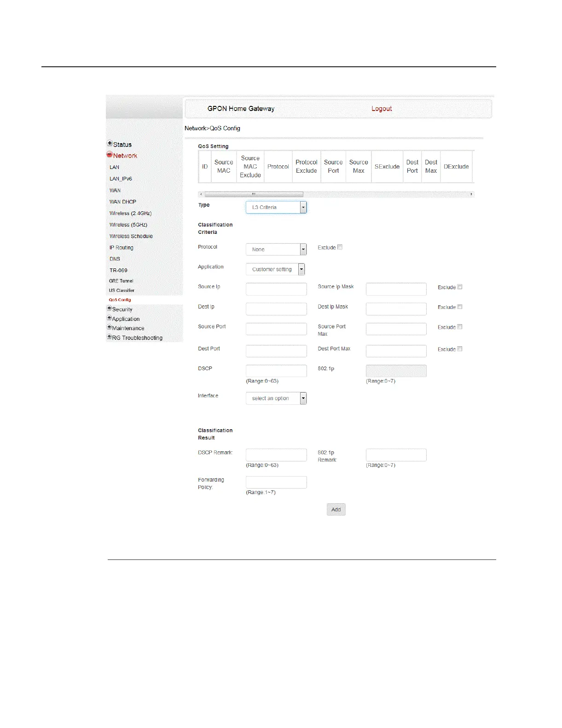Enable Exclude for Dest Ip Mask
Image resolution: width=562 pixels, height=728 pixels.
coord(459,307)
